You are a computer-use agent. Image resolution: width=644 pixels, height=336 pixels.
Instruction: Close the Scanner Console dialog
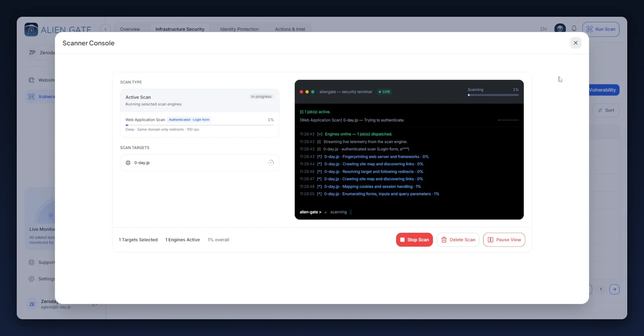(575, 43)
